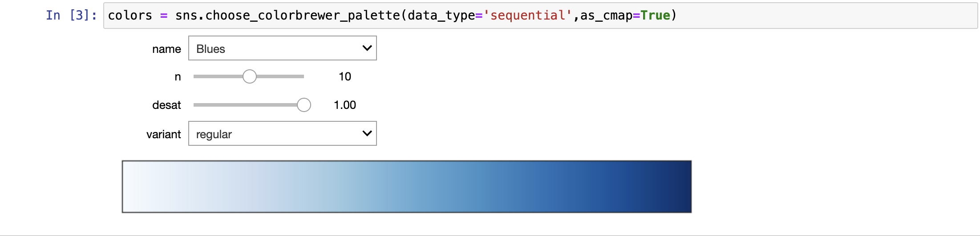Click inside the code cell input area
This screenshot has width=980, height=236.
[540, 16]
